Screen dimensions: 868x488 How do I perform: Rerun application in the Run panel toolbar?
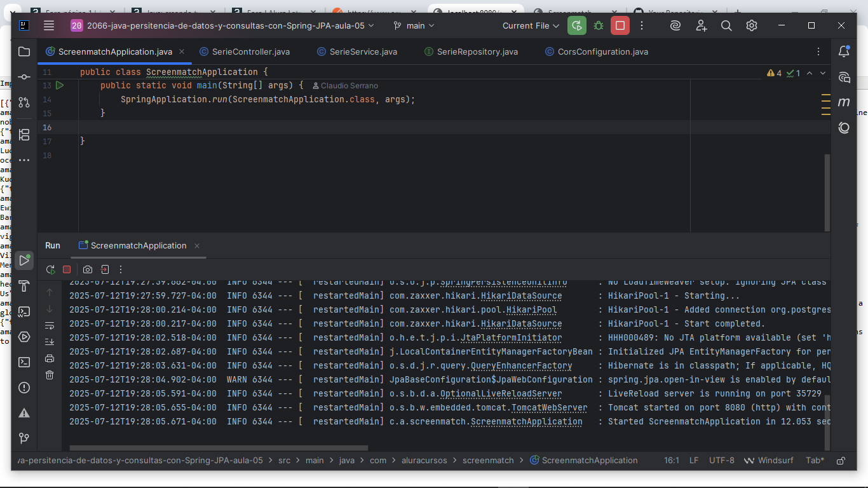tap(51, 269)
